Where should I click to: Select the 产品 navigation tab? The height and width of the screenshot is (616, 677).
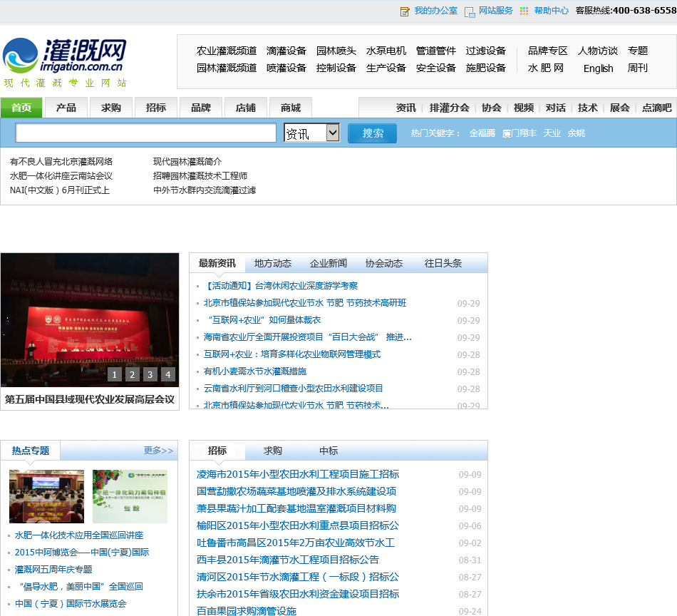point(66,108)
